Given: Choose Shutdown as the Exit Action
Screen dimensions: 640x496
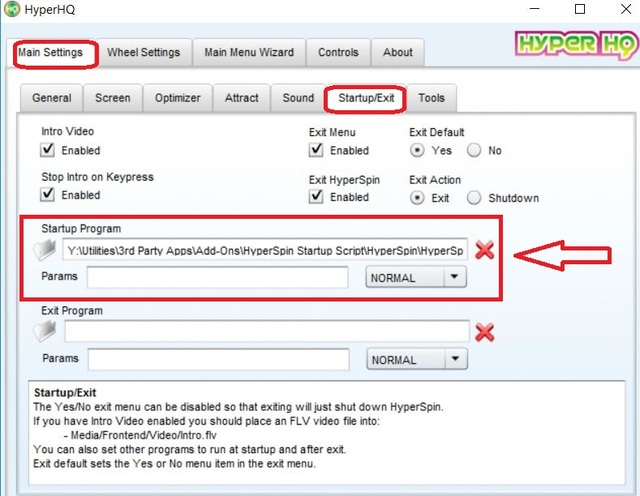Looking at the screenshot, I should click(x=474, y=198).
